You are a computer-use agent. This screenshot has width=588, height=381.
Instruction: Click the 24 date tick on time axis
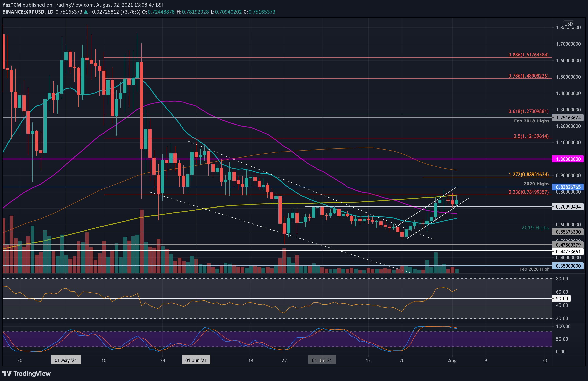tap(162, 361)
